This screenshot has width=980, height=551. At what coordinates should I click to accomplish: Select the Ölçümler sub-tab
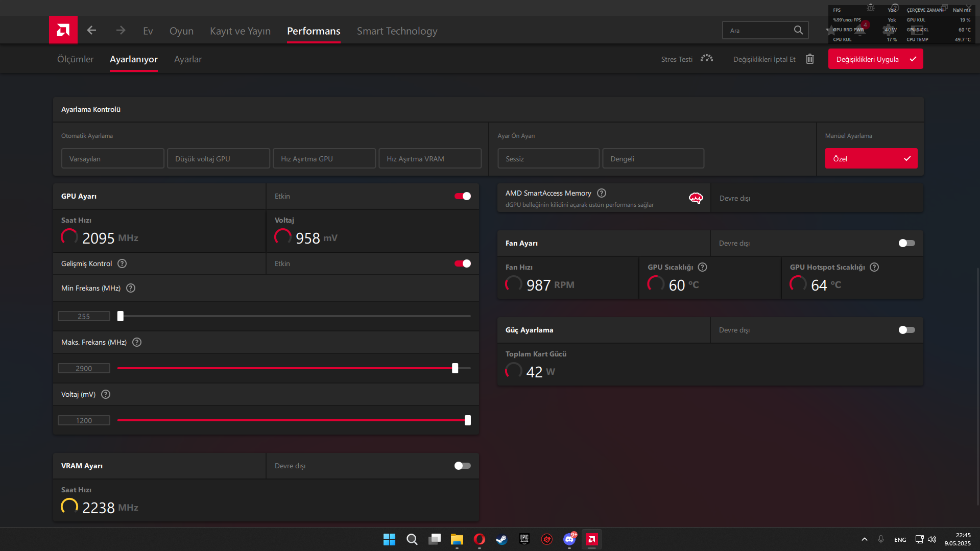(x=76, y=59)
